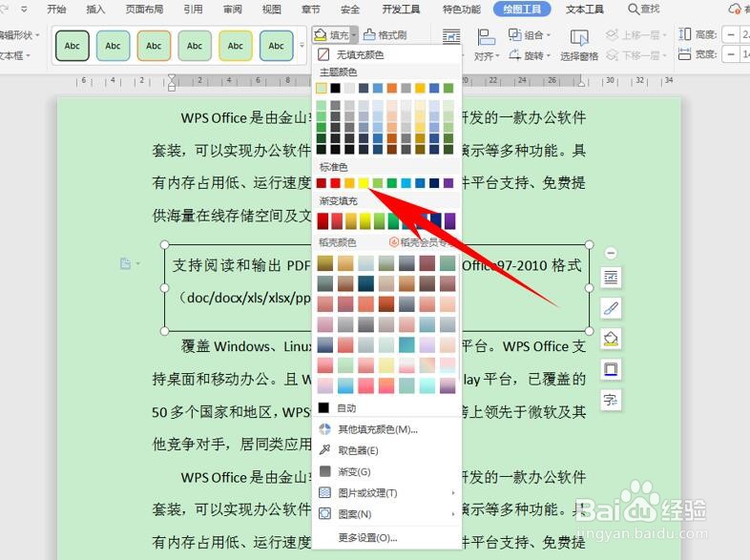Image resolution: width=750 pixels, height=560 pixels.
Task: Click the 组合 group icon
Action: point(514,35)
